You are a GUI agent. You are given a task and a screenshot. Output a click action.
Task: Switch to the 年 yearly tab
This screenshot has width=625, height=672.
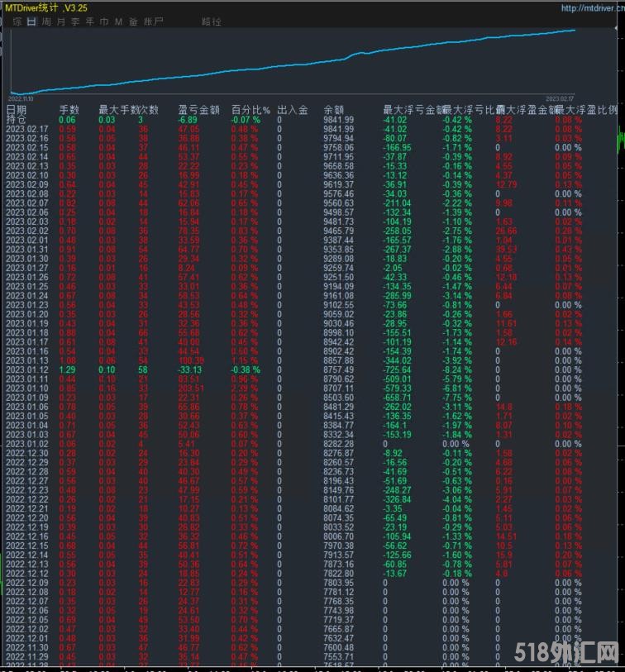pyautogui.click(x=89, y=21)
